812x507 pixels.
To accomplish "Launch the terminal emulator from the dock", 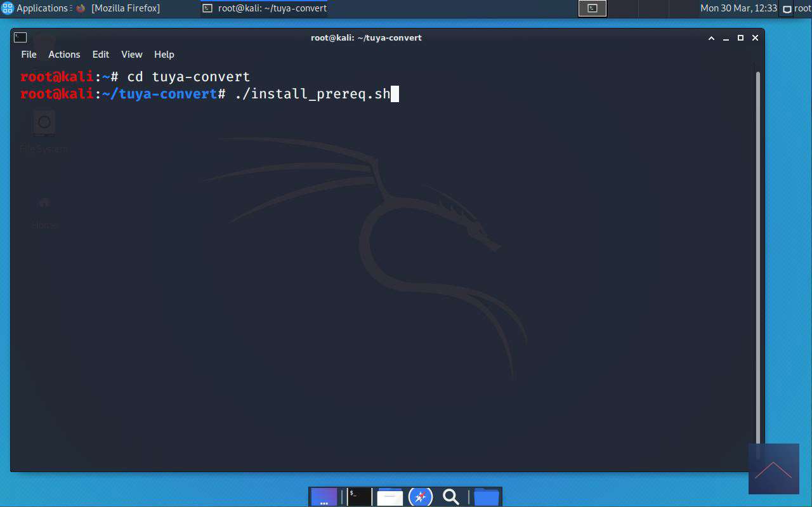I will click(359, 496).
